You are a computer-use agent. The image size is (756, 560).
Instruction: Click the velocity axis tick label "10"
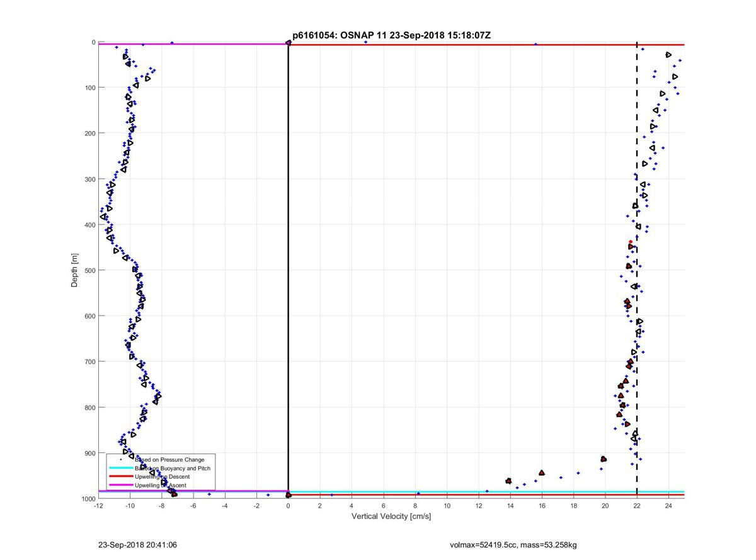[447, 505]
